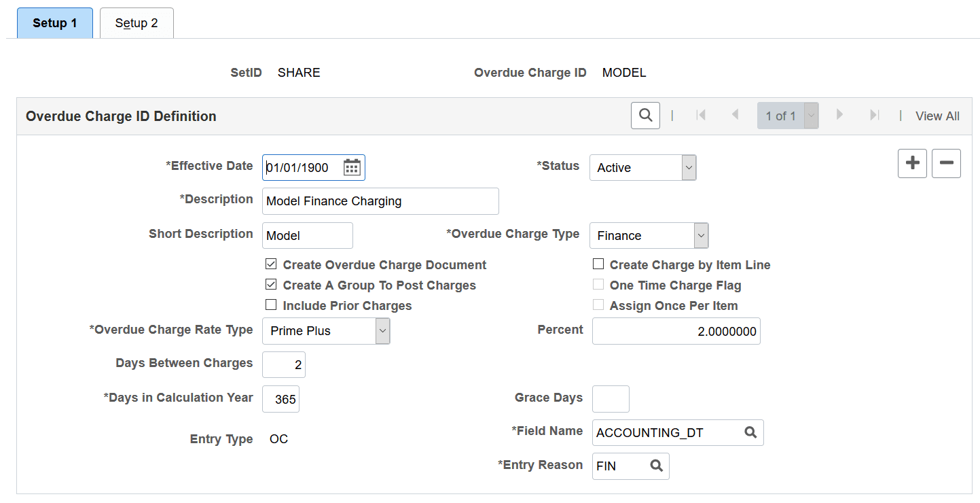This screenshot has width=980, height=503.
Task: Open the Effective Date calendar picker
Action: coord(351,168)
